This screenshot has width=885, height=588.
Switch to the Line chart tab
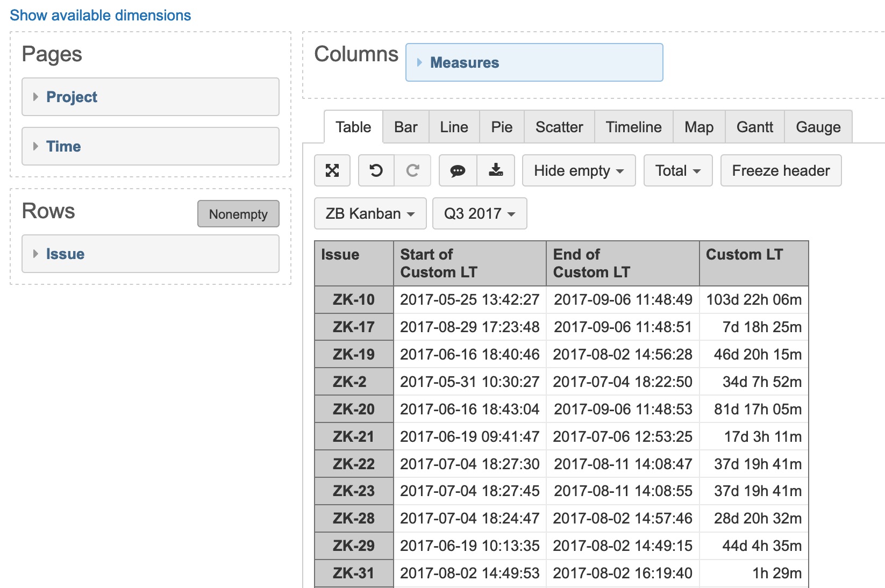454,127
